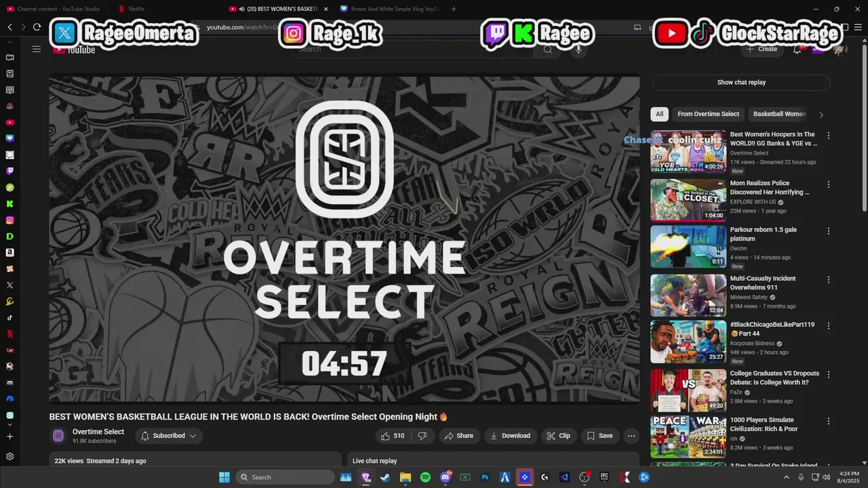Open Epic Games launcher from taskbar
Image resolution: width=868 pixels, height=488 pixels.
[x=604, y=477]
